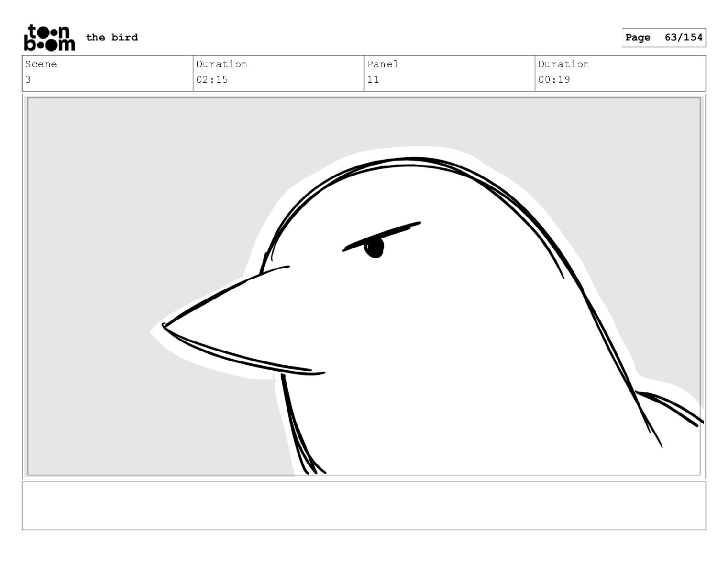Click the Scene value "3"
This screenshot has height=563, width=728.
pyautogui.click(x=28, y=80)
